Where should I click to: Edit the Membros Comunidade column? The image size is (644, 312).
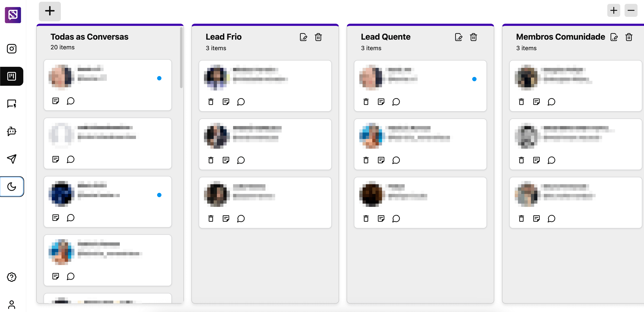tap(614, 37)
